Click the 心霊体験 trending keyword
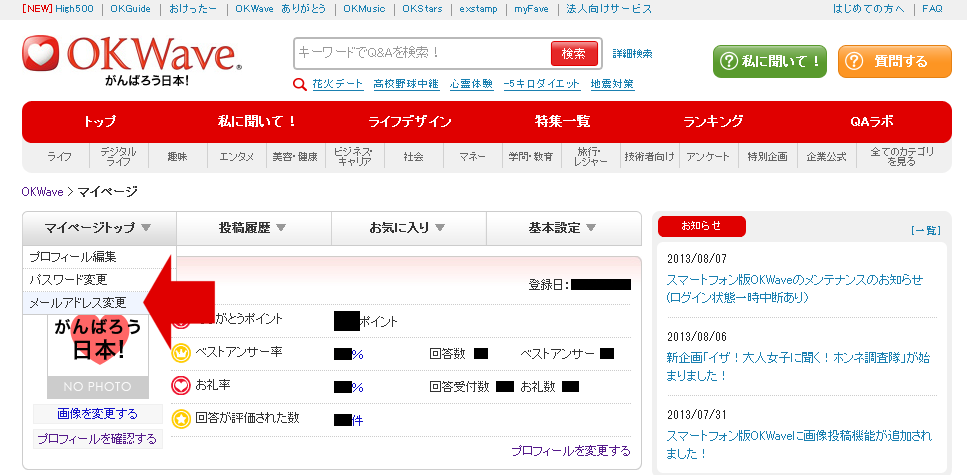Screen dimensions: 967x475 tap(471, 85)
